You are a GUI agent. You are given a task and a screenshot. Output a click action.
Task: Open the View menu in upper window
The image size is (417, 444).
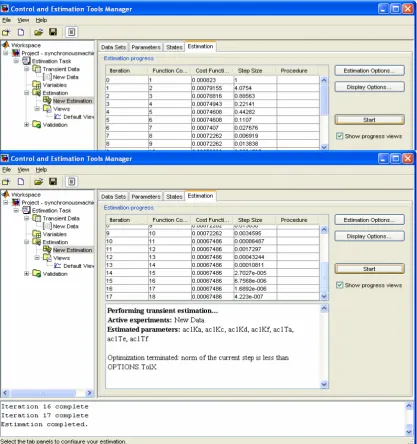[23, 20]
